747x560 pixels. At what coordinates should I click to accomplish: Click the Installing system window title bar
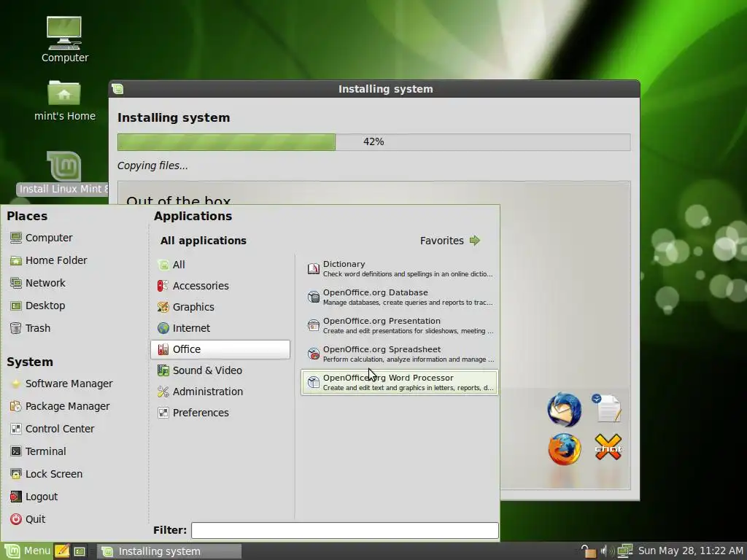point(374,89)
